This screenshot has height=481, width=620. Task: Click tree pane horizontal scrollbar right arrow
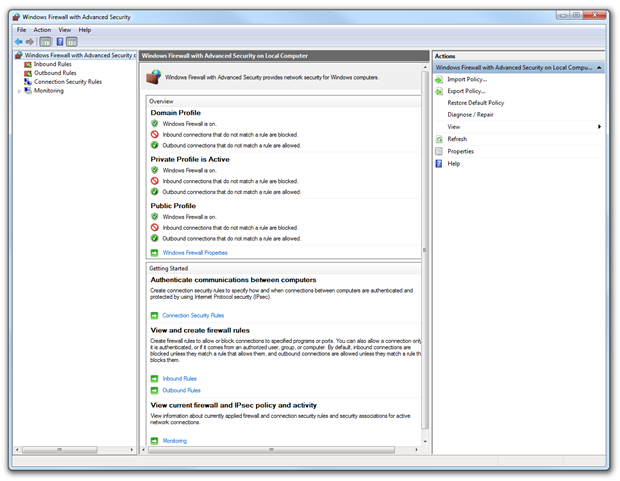tap(132, 450)
